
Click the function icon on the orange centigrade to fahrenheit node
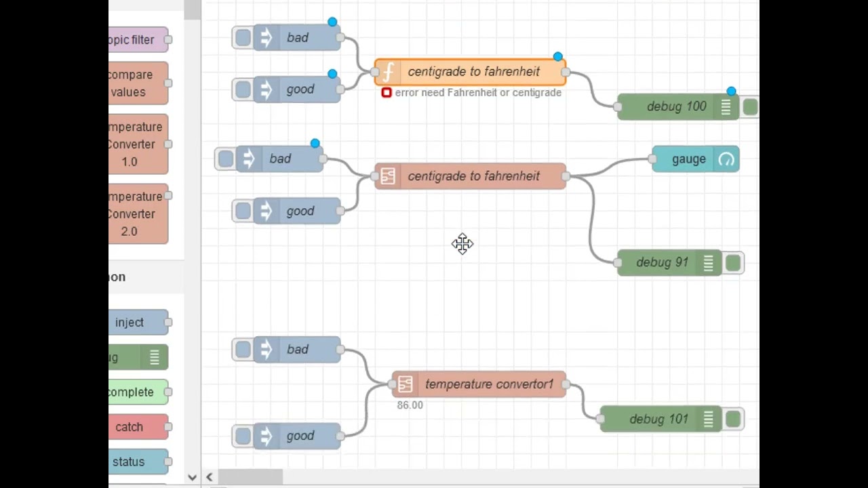(x=388, y=72)
